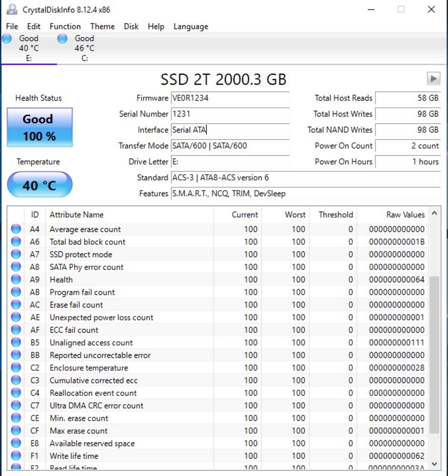This screenshot has width=448, height=476.
Task: Click the Serial Number field
Action: point(230,114)
